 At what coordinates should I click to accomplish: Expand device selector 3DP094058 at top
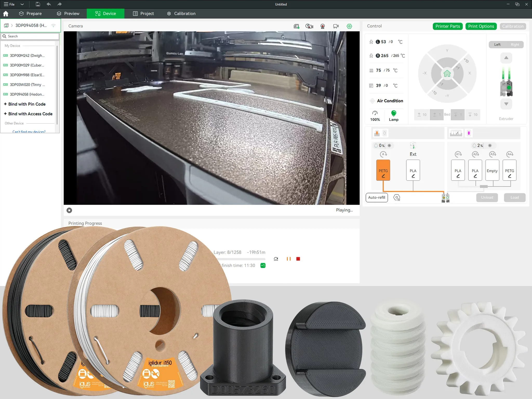(31, 25)
